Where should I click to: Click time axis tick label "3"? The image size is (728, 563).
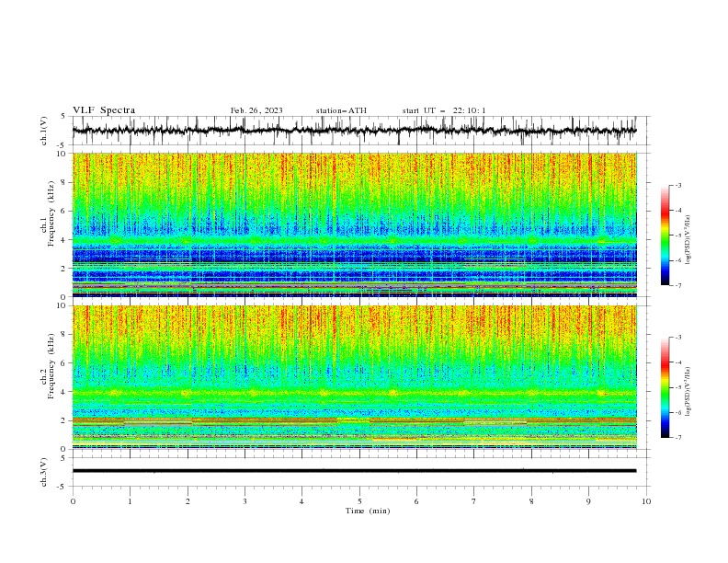pyautogui.click(x=245, y=501)
